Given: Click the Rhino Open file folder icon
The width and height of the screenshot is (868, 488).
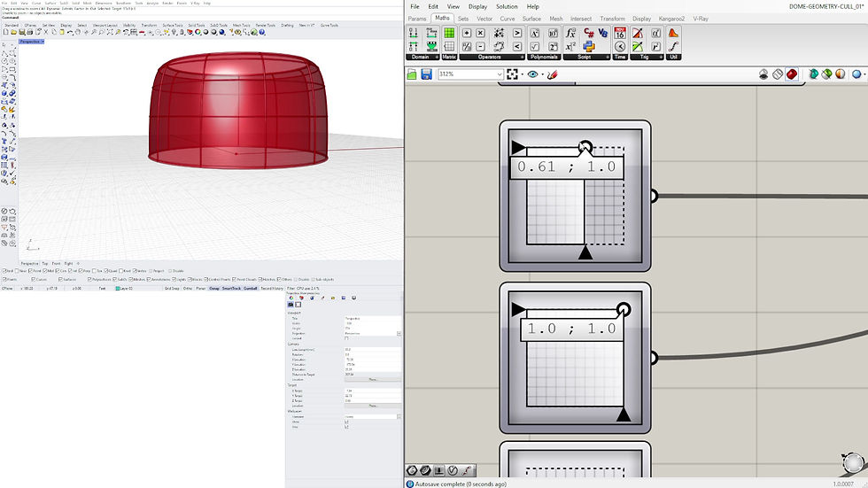Looking at the screenshot, I should [14, 32].
